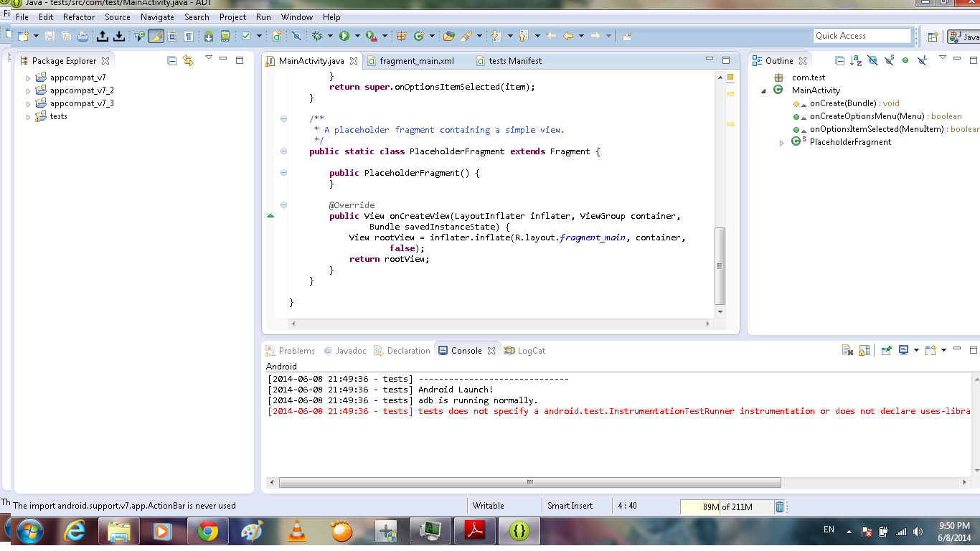Open the Android SDK Manager toolbar icon
The width and height of the screenshot is (980, 551).
point(209,36)
